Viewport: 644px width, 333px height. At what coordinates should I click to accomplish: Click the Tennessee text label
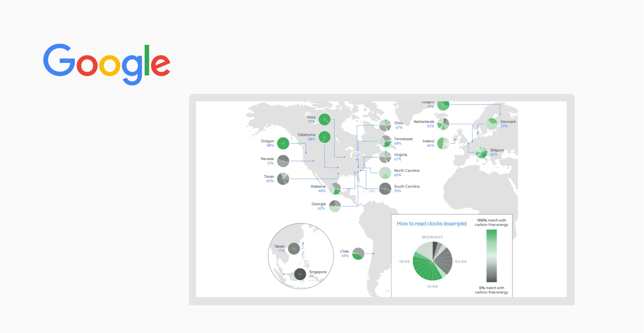[x=403, y=139]
